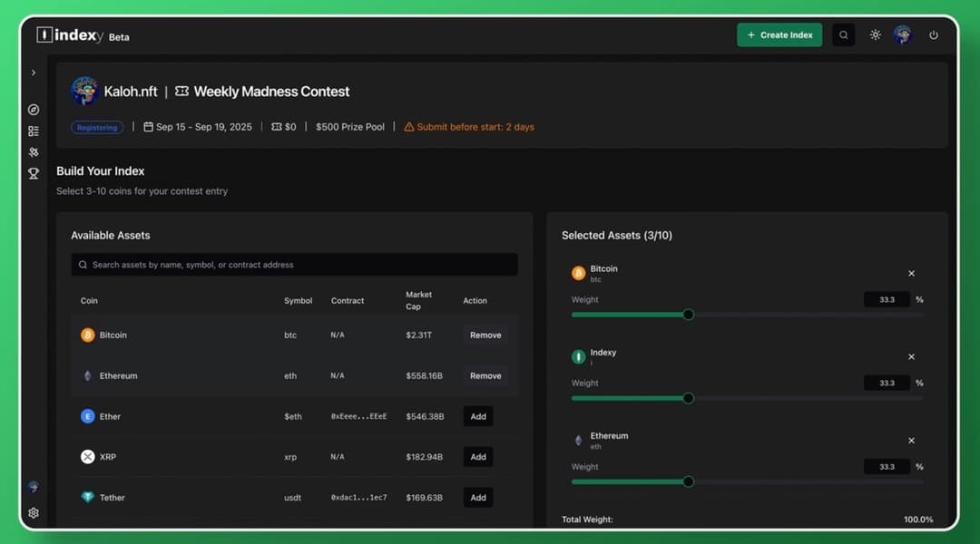Remove selected Ethereum asset with X
Screen dimensions: 980x544
tap(911, 441)
